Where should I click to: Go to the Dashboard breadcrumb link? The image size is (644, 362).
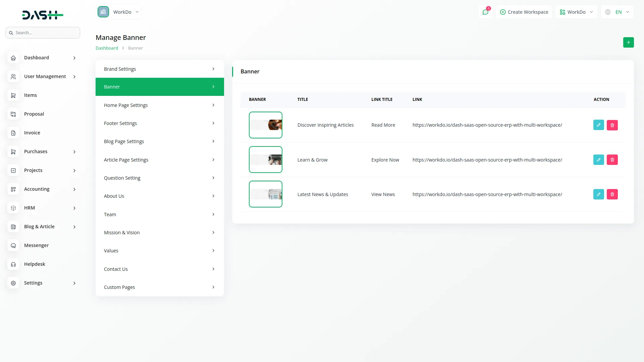(x=107, y=48)
